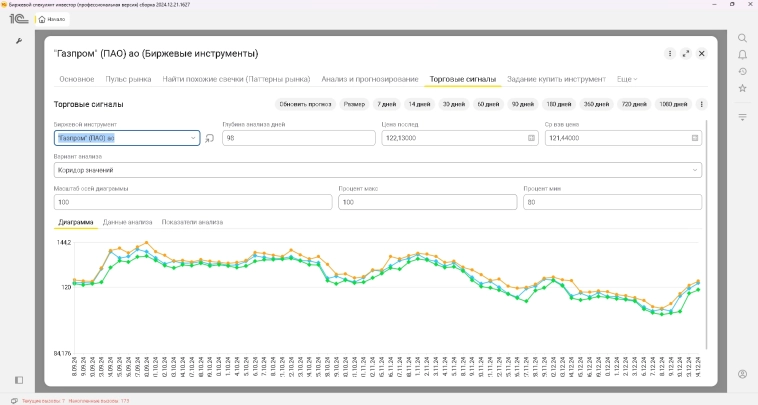Image resolution: width=758 pixels, height=405 pixels.
Task: Click the Обновить прогноз button
Action: [x=303, y=104]
